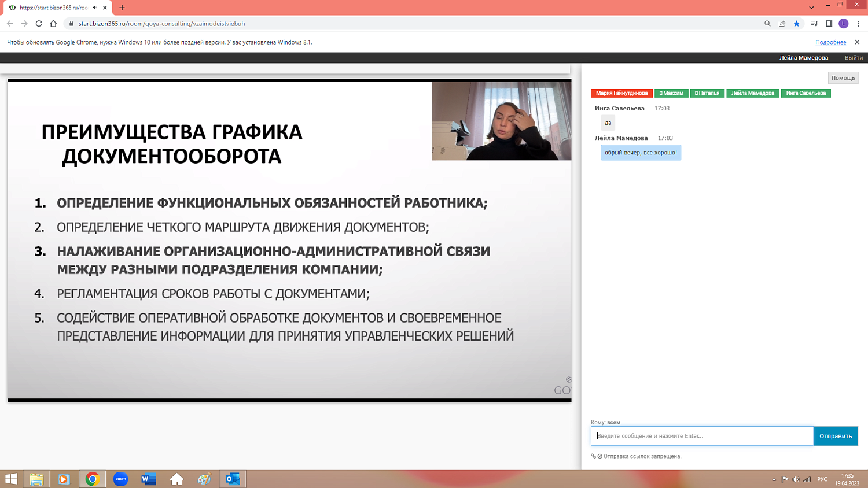Viewport: 868px width, 488px height.
Task: Open the 'Кому: всем' recipient selector
Action: [x=604, y=422]
